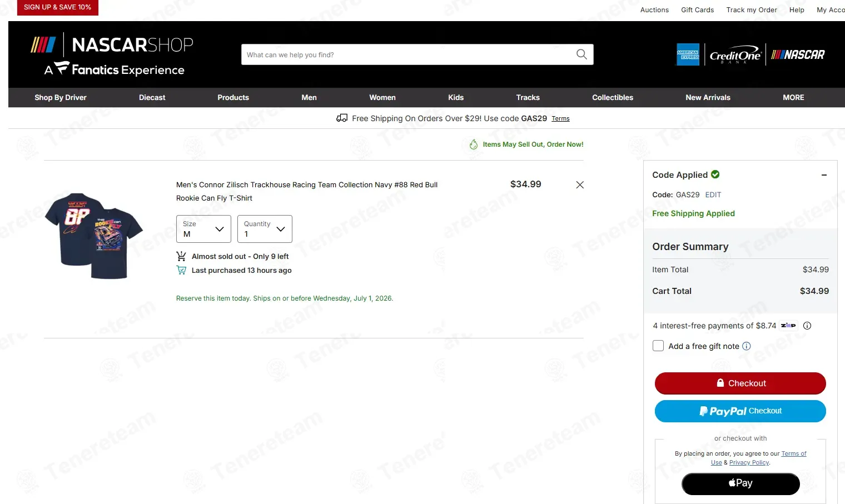The height and width of the screenshot is (504, 845).
Task: Open the NASCAR Shop logo home link
Action: click(112, 54)
